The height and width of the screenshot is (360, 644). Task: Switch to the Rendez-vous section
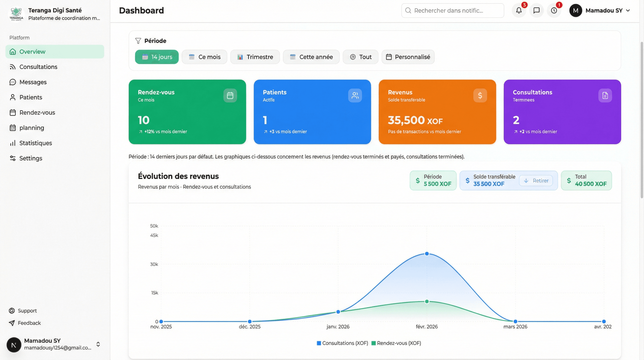click(x=37, y=112)
